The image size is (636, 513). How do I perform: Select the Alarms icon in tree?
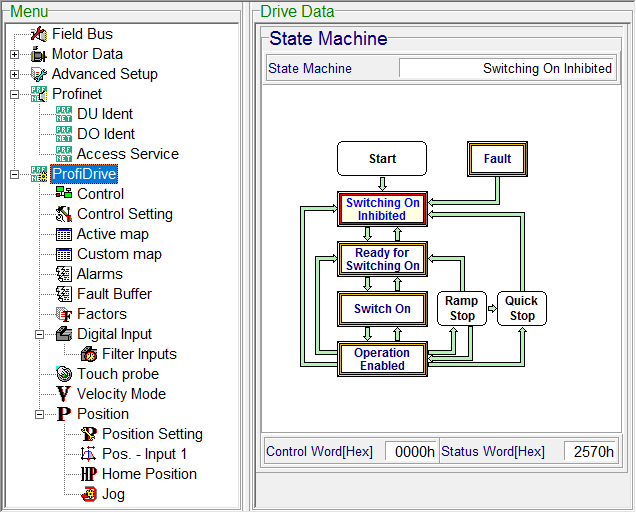click(x=64, y=274)
